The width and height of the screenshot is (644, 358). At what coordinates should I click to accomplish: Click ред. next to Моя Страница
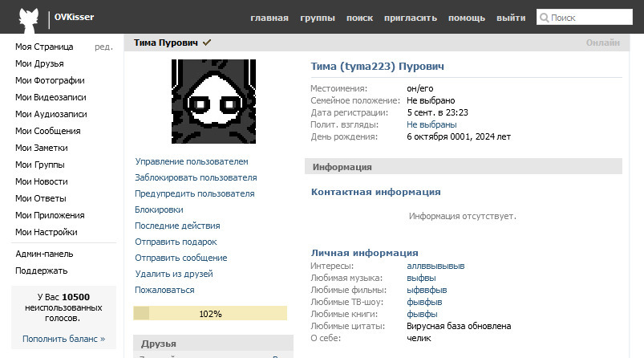[x=103, y=47]
